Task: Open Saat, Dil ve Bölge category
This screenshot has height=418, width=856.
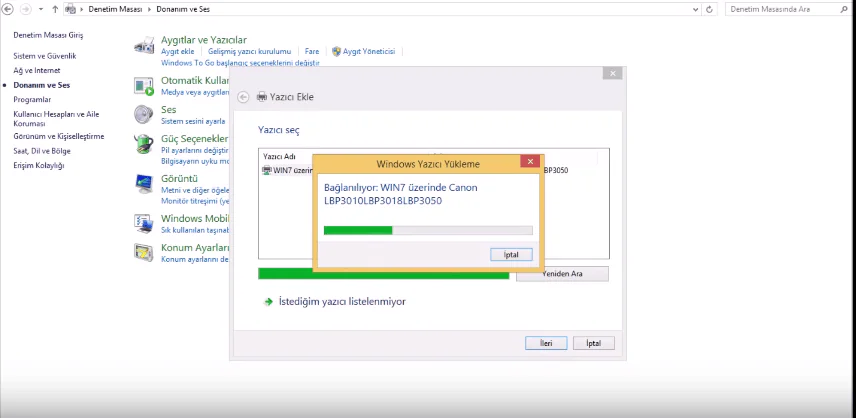Action: (x=42, y=151)
